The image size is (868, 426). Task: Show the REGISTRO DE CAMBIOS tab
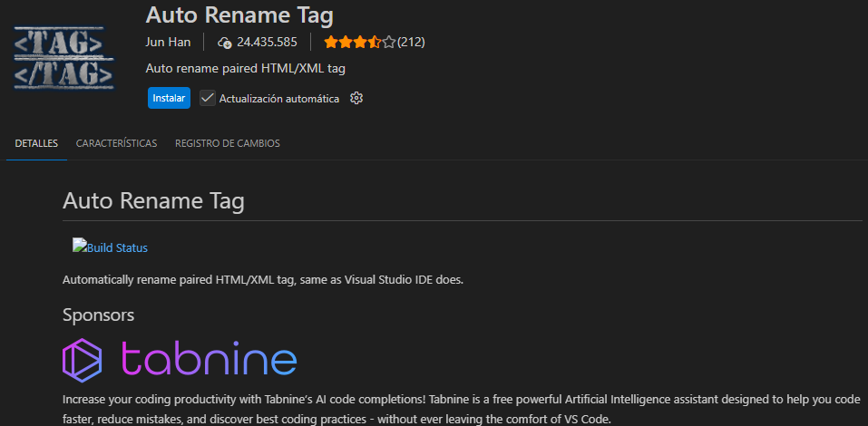click(x=227, y=143)
